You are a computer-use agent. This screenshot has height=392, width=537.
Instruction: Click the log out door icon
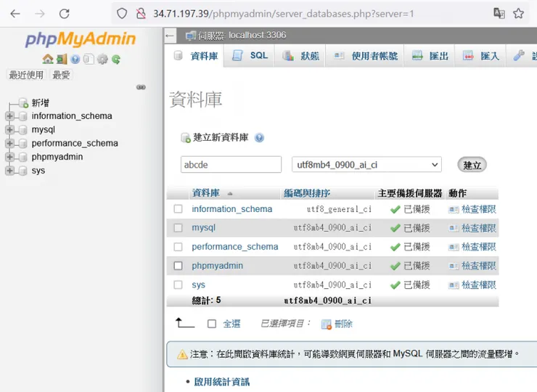[x=62, y=60]
